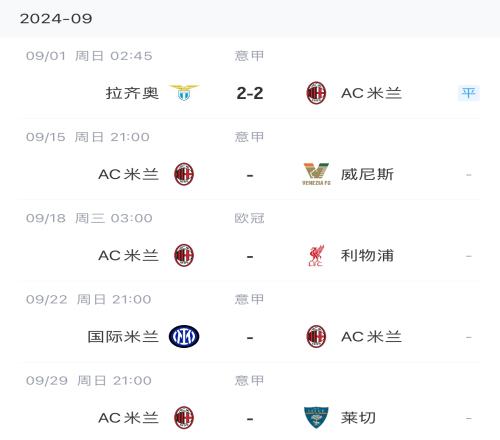This screenshot has height=440, width=500.
Task: Click the 09/15 周日 21:00 match date
Action: (x=88, y=137)
